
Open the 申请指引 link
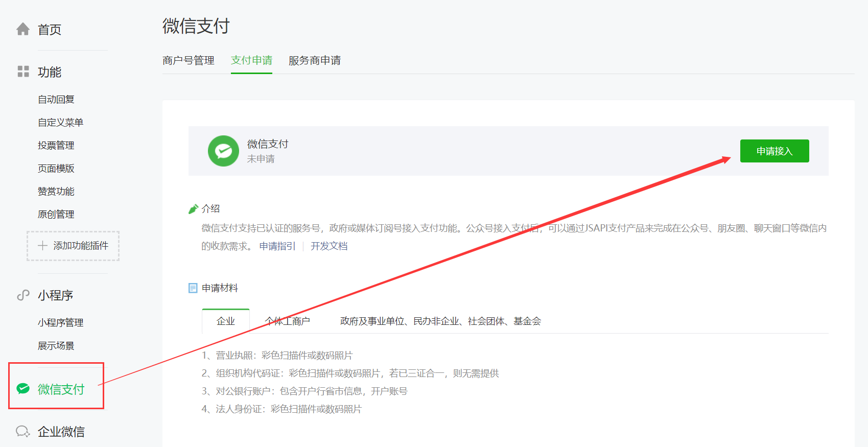pos(277,246)
